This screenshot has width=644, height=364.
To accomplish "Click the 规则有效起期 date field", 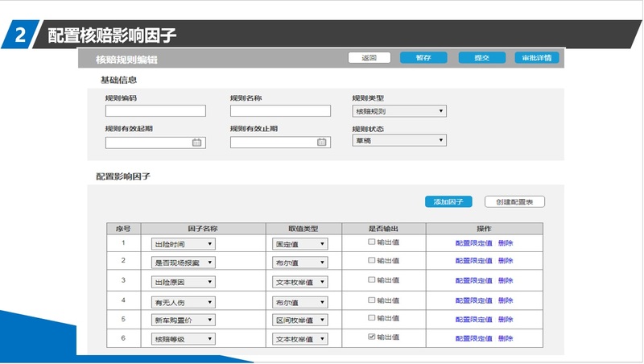I will tap(155, 143).
